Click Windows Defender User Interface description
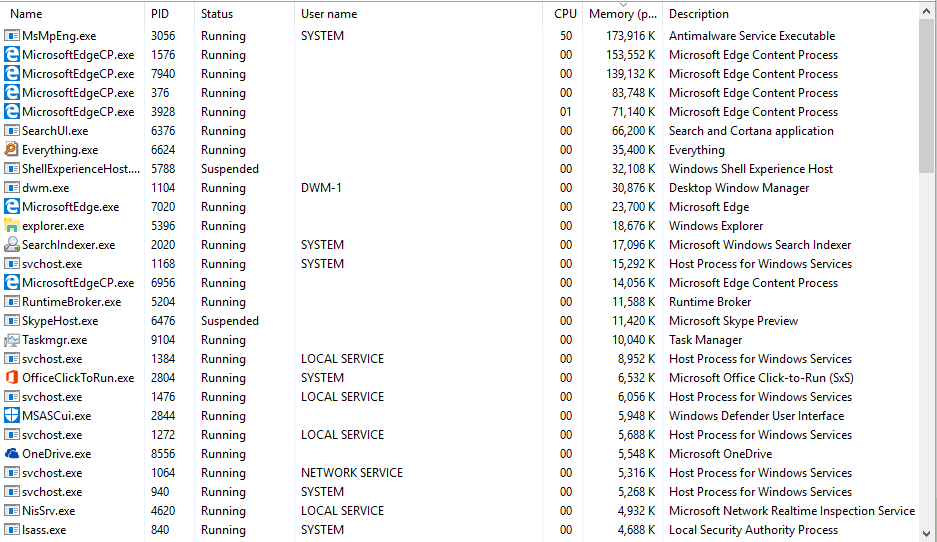Screen dimensions: 937x542 click(757, 416)
